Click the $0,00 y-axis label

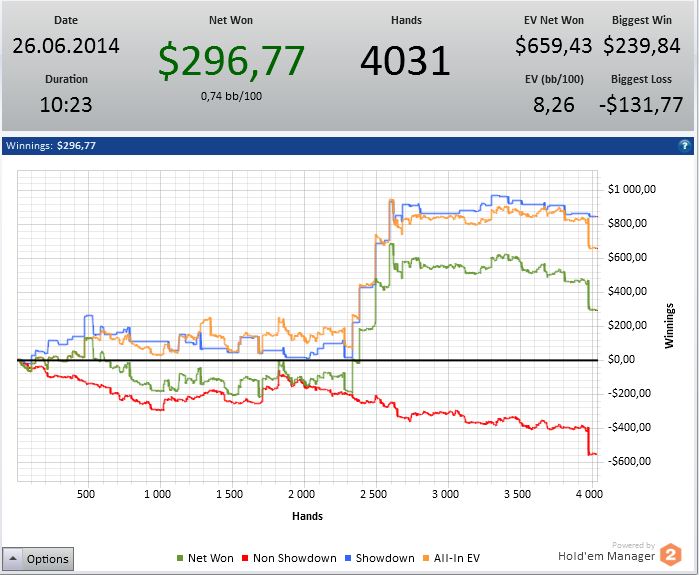click(621, 359)
